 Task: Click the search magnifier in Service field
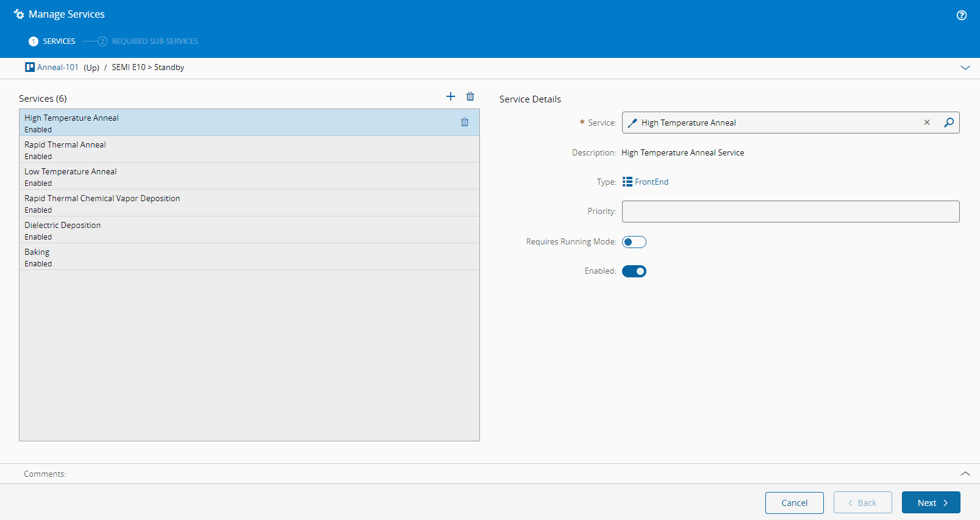949,123
